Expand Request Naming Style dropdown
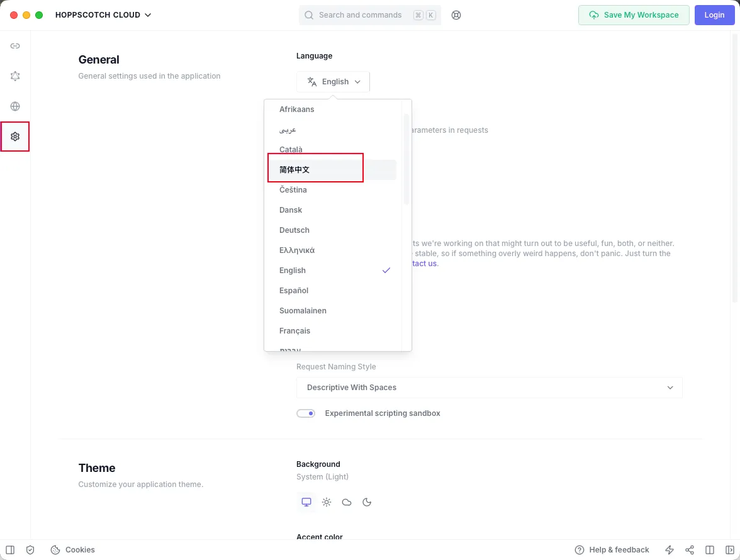The image size is (740, 560). tap(489, 388)
